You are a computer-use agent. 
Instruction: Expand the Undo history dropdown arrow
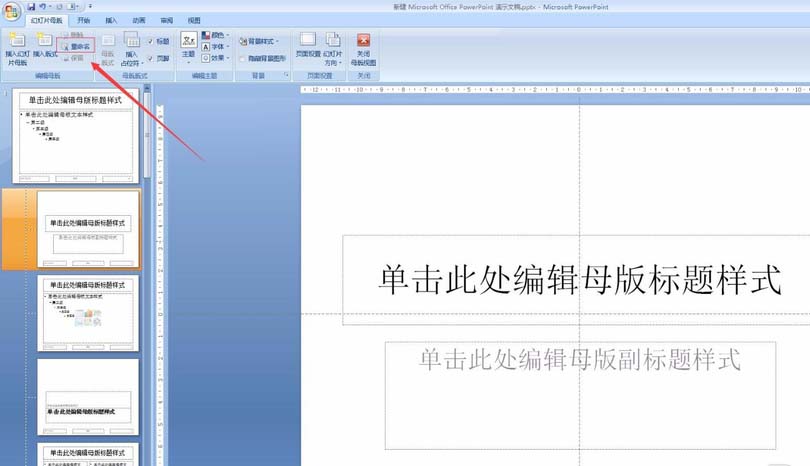[x=50, y=7]
